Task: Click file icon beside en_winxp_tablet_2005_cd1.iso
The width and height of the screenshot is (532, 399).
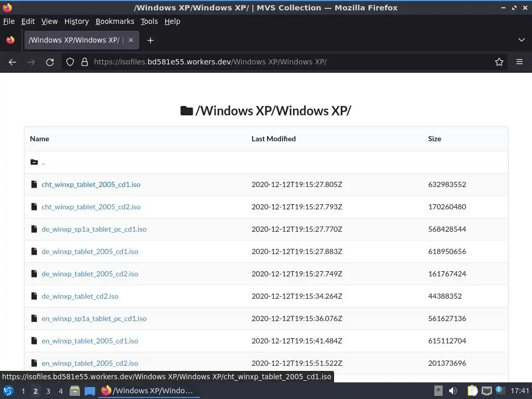Action: tap(34, 341)
